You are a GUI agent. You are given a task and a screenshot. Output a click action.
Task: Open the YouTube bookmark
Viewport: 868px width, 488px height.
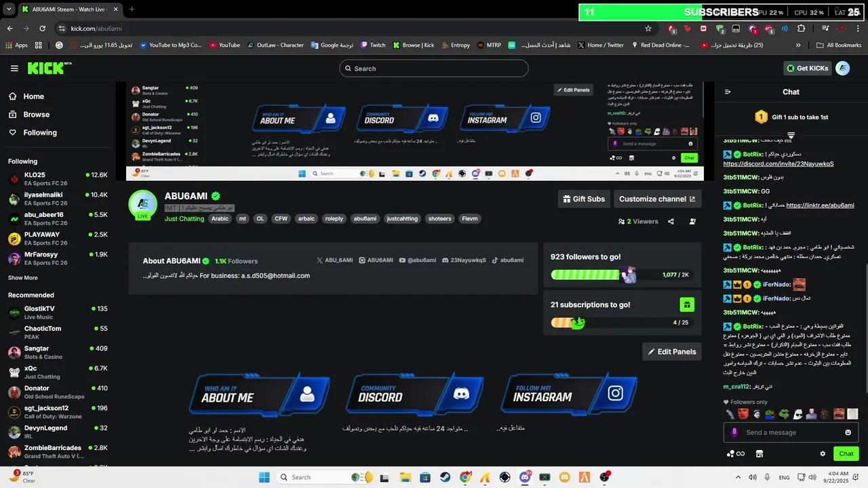point(224,45)
